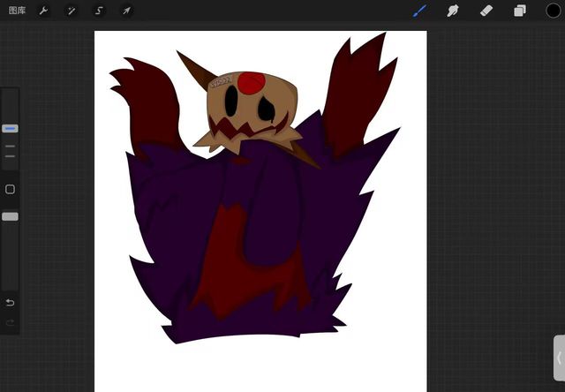This screenshot has width=565, height=392.
Task: Open the Actions wrench menu
Action: pos(44,11)
